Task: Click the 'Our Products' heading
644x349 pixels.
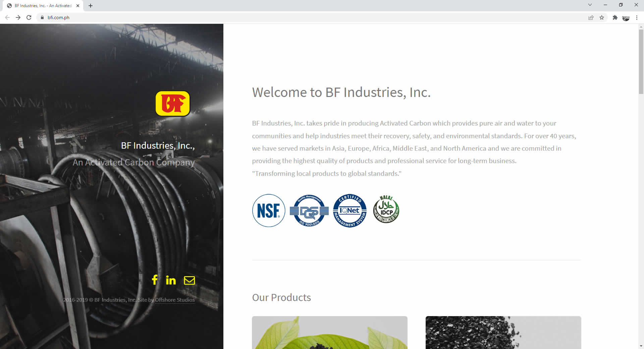Action: [x=281, y=298]
